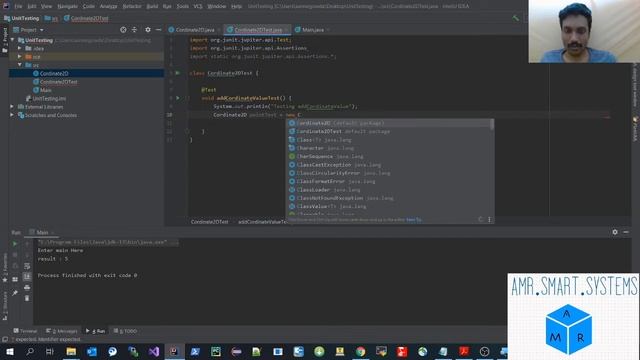
Task: Open the Build menu
Action: (x=152, y=6)
